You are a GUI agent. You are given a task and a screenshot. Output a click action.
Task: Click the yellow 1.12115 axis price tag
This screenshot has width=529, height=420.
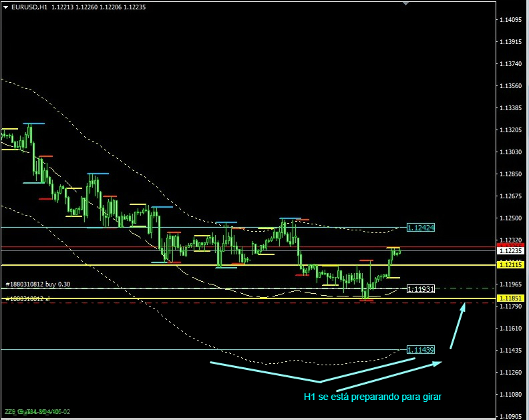pos(511,265)
